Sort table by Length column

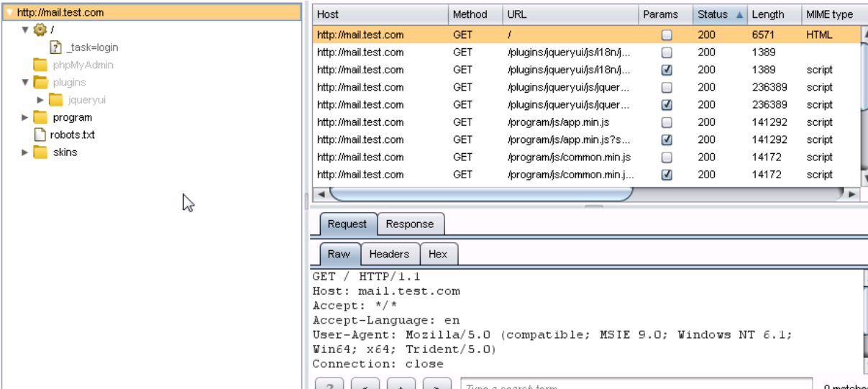coord(774,14)
